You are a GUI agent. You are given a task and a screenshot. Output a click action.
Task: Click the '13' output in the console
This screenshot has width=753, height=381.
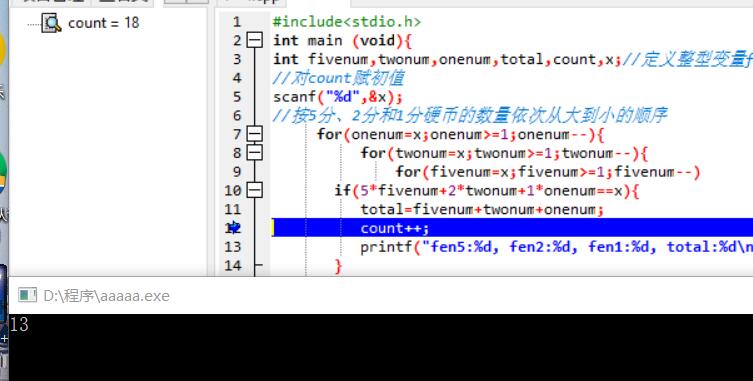tap(19, 325)
